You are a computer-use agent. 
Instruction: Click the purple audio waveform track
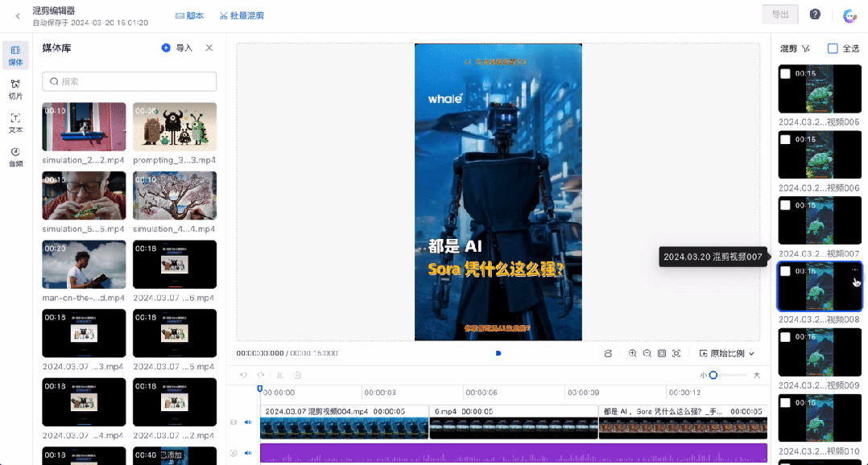[x=514, y=453]
